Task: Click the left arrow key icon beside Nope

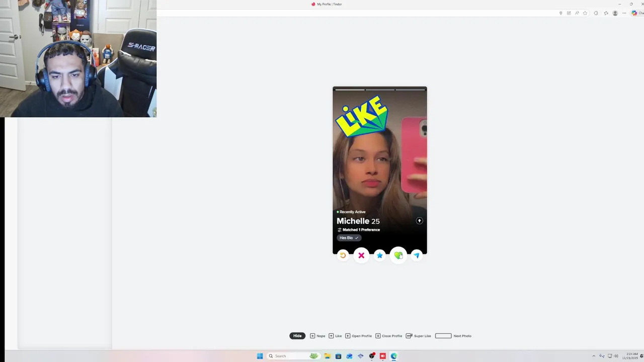Action: 312,336
